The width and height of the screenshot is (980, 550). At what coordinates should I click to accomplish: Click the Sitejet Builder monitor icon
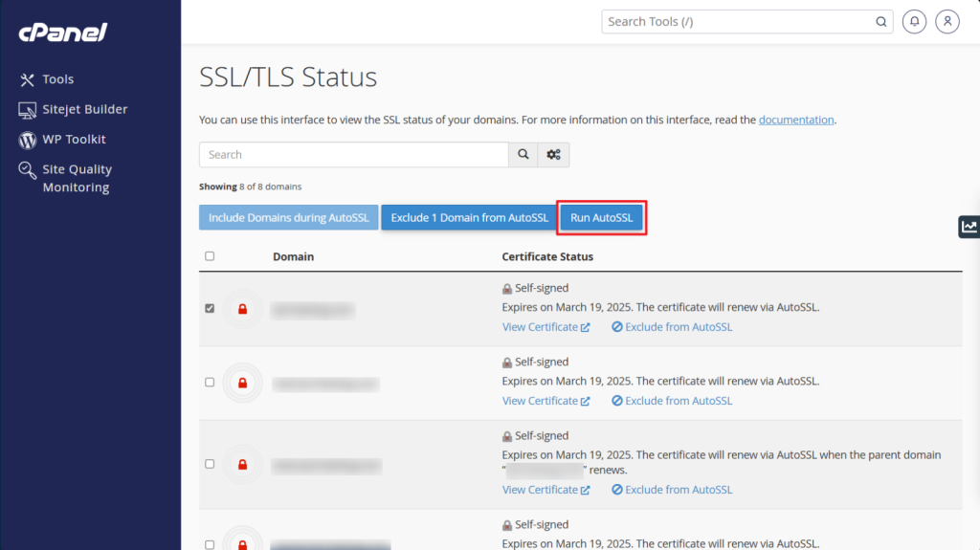(27, 110)
